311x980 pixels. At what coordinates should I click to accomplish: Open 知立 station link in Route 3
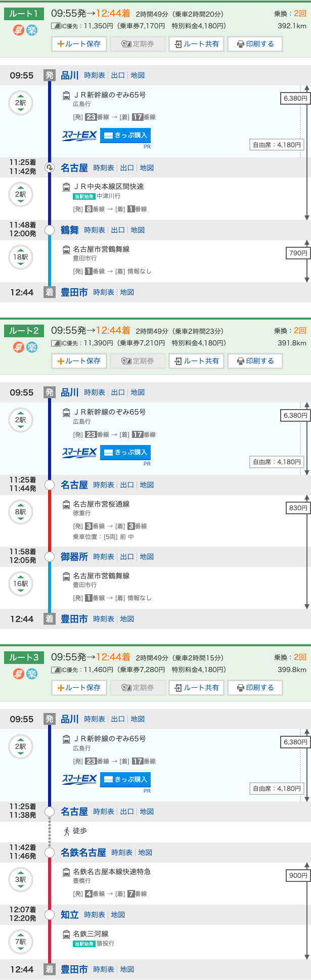(x=70, y=915)
